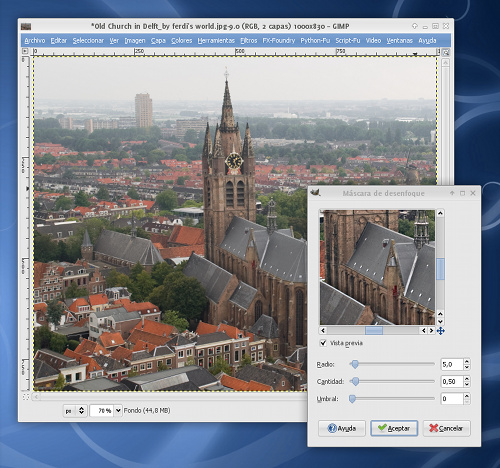500x468 pixels.
Task: Open the Colores menu
Action: coord(181,40)
